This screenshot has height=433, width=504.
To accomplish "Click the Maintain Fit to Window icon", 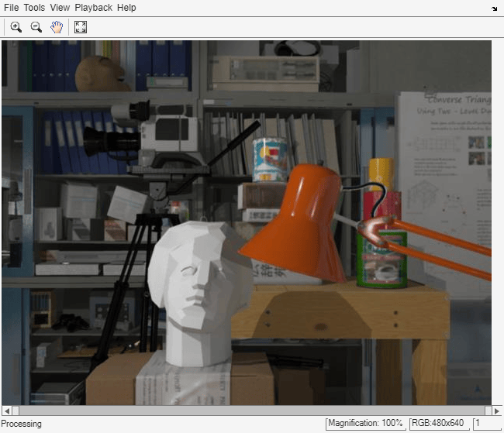I will pyautogui.click(x=81, y=27).
